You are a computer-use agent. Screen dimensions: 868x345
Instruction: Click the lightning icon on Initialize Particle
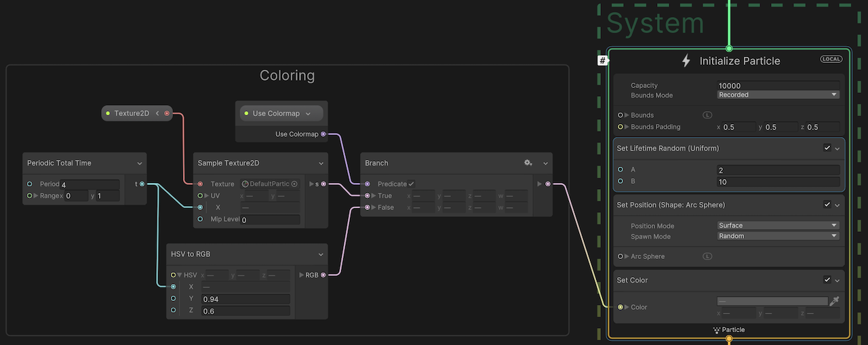(686, 61)
